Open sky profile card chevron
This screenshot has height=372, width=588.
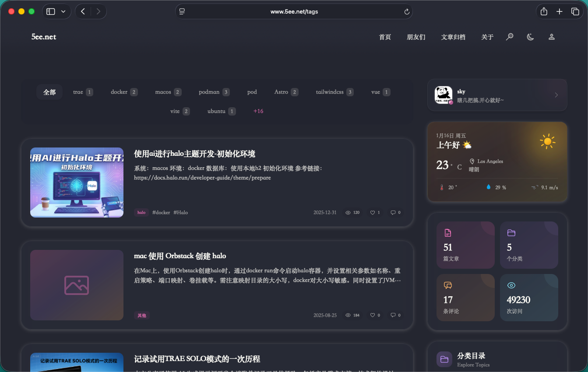click(556, 95)
